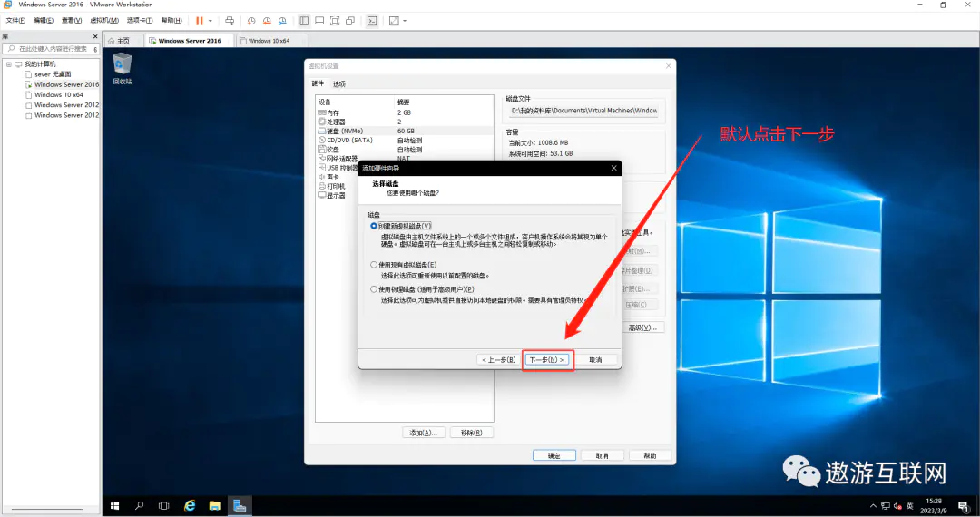Open the 虚拟机(M) menu
This screenshot has width=980, height=517.
104,21
